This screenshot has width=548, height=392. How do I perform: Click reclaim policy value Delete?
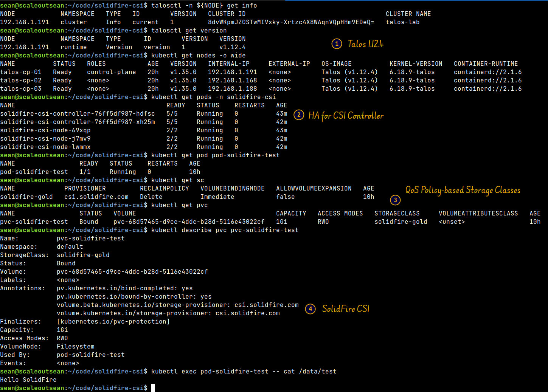(151, 197)
